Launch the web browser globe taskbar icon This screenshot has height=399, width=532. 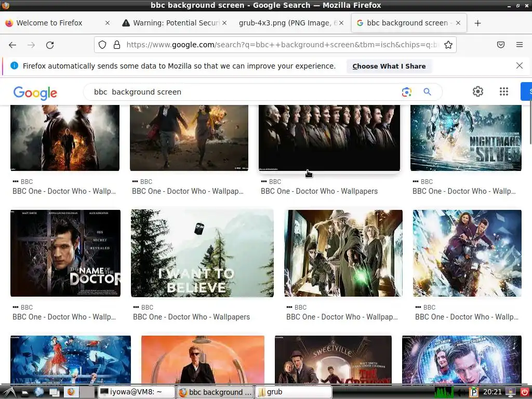coord(39,392)
